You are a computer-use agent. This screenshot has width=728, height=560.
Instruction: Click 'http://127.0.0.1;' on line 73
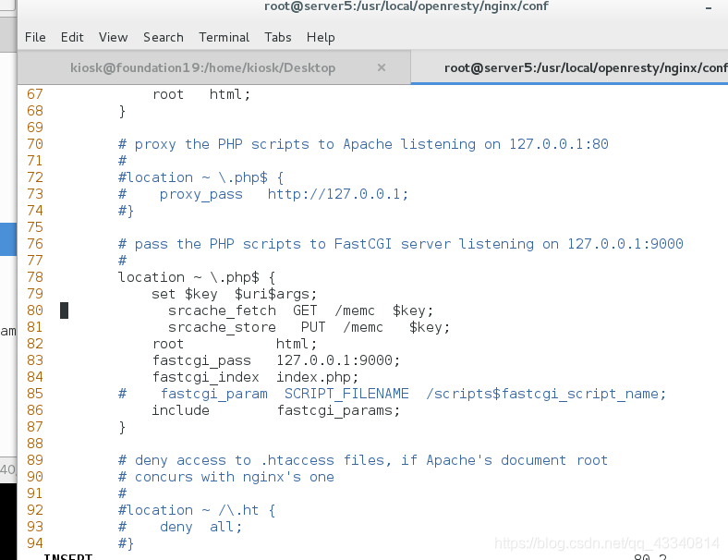[338, 194]
